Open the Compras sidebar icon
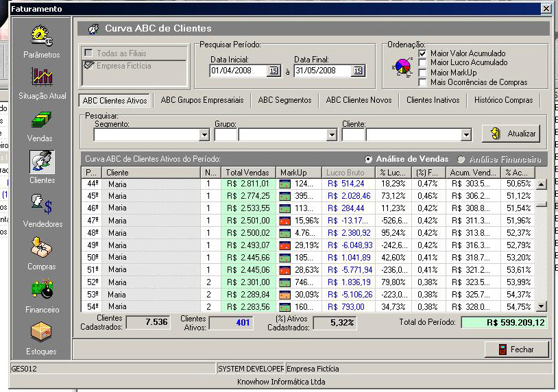Image resolution: width=558 pixels, height=392 pixels. [42, 247]
